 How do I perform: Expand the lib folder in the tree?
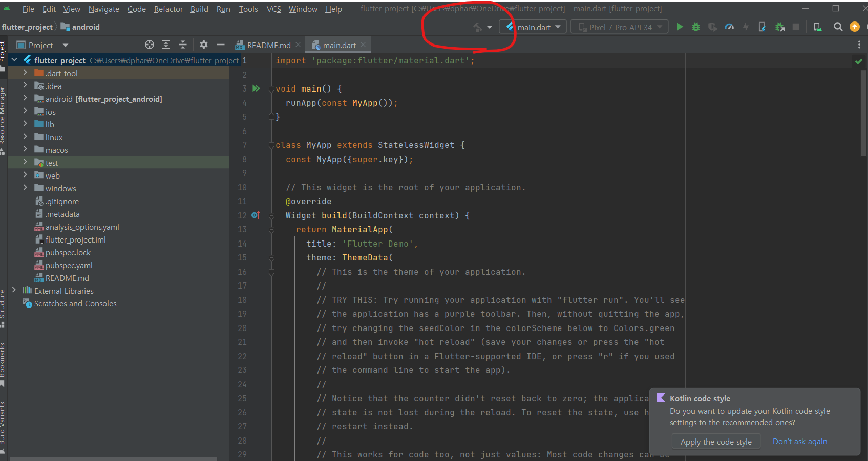coord(25,124)
